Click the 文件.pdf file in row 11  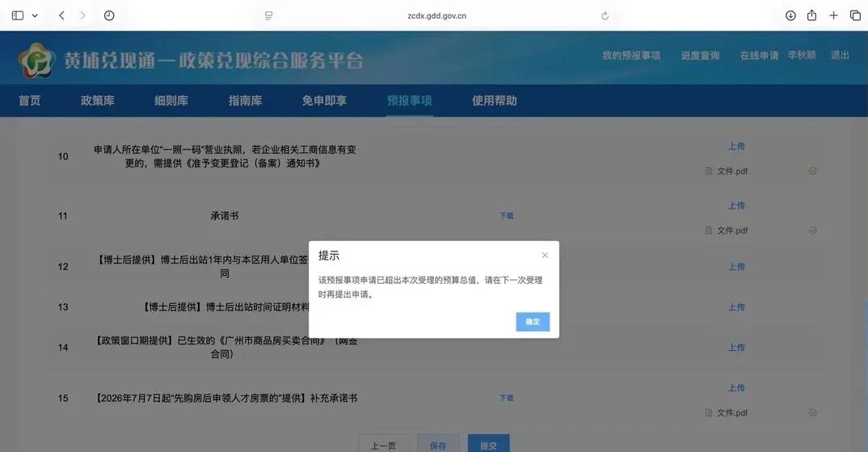coord(732,230)
